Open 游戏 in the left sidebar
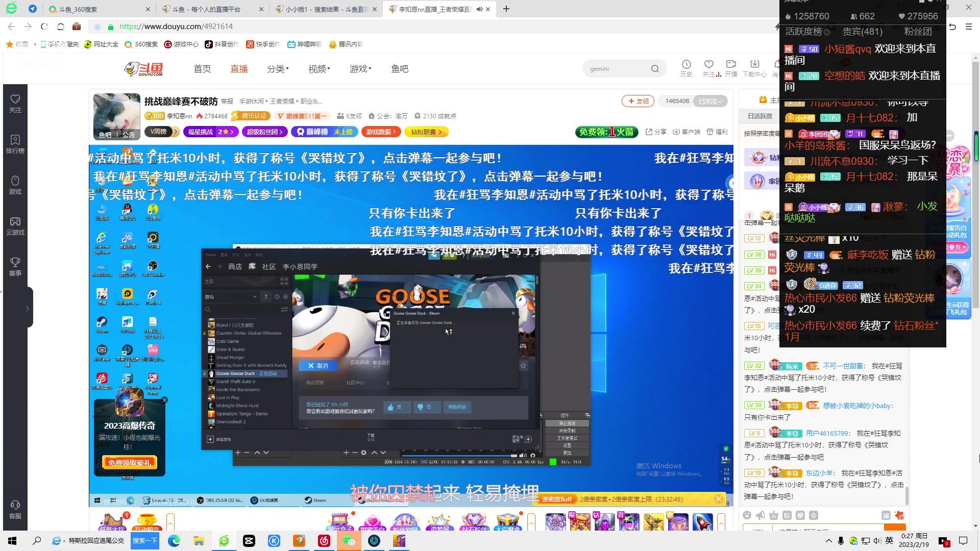This screenshot has width=980, height=551. 15,185
